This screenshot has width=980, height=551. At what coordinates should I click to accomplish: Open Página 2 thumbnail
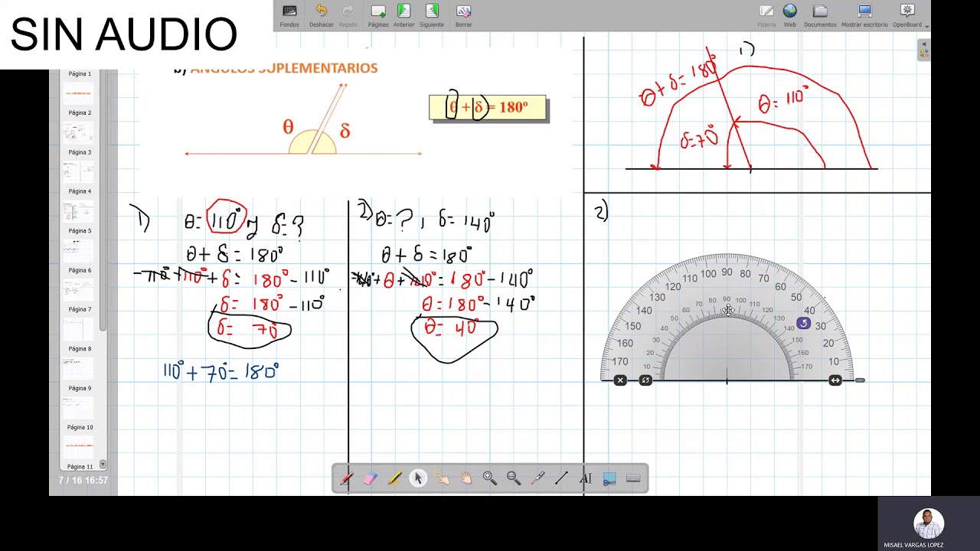click(x=80, y=132)
